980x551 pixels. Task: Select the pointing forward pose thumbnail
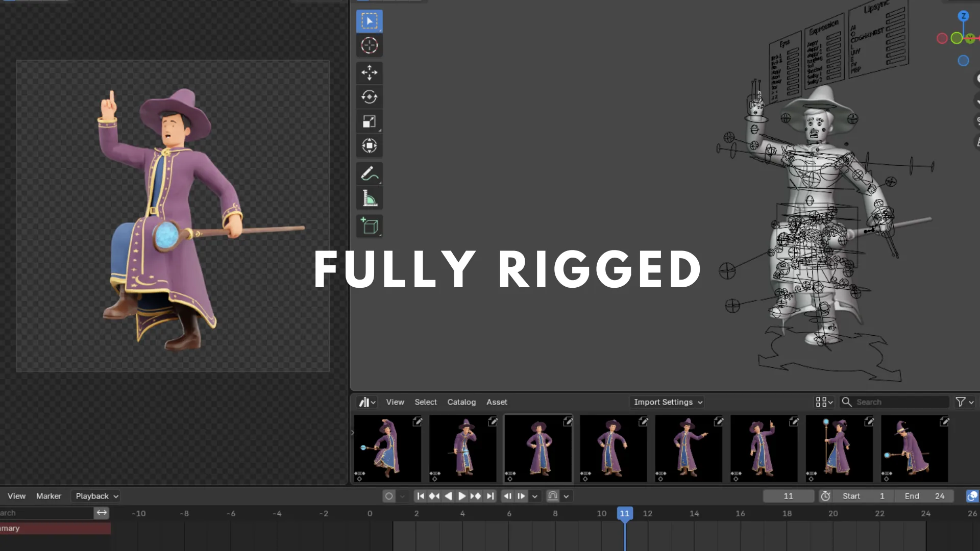(689, 448)
